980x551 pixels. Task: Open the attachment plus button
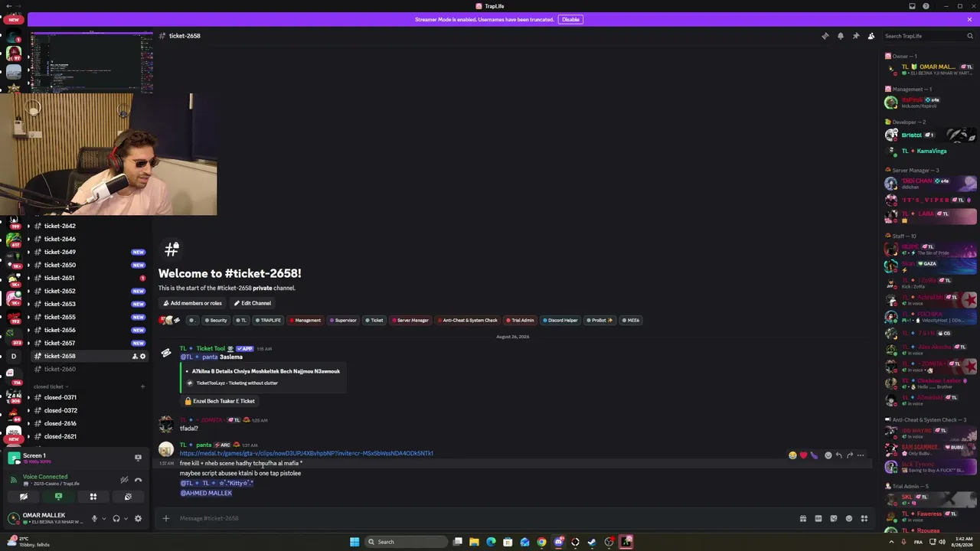(x=165, y=518)
